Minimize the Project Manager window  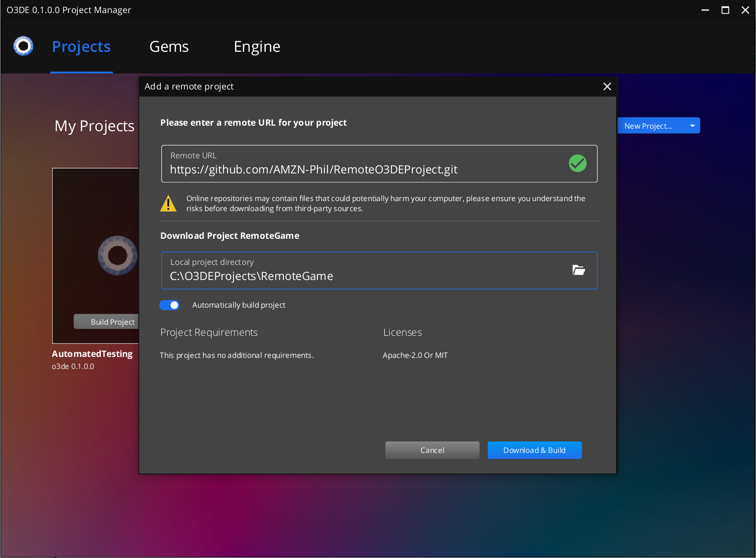705,10
